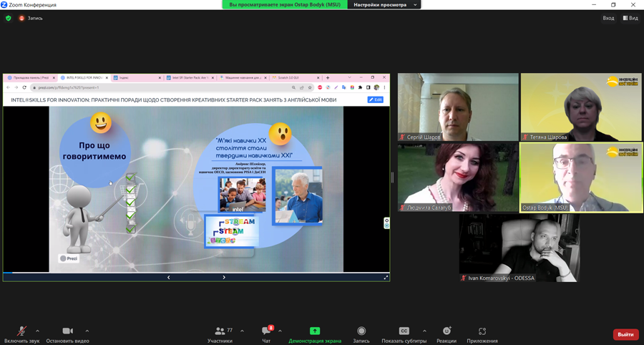Click the green encryption shield icon

(x=9, y=18)
